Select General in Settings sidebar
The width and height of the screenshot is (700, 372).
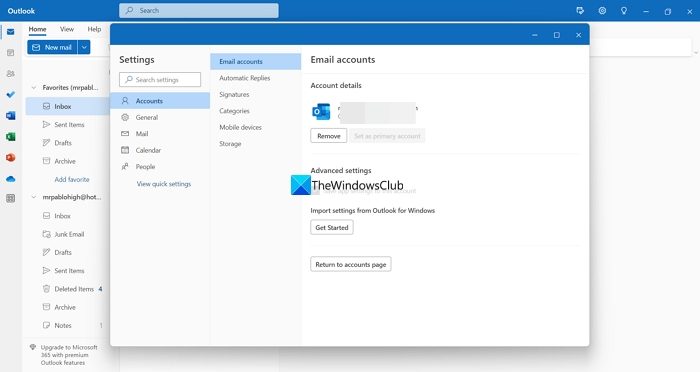coord(160,117)
